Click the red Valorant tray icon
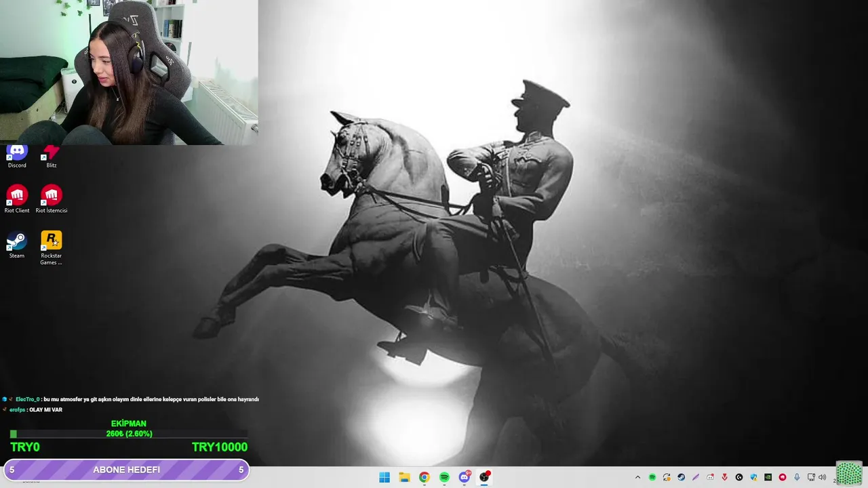This screenshot has height=488, width=868. 724,477
